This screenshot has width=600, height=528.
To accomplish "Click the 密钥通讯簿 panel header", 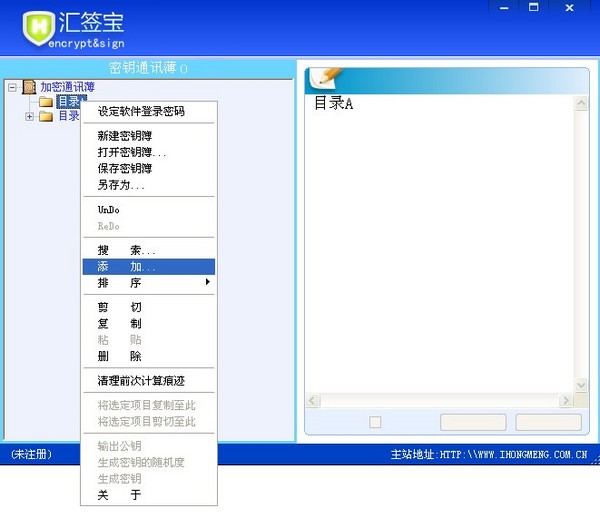I will click(148, 68).
